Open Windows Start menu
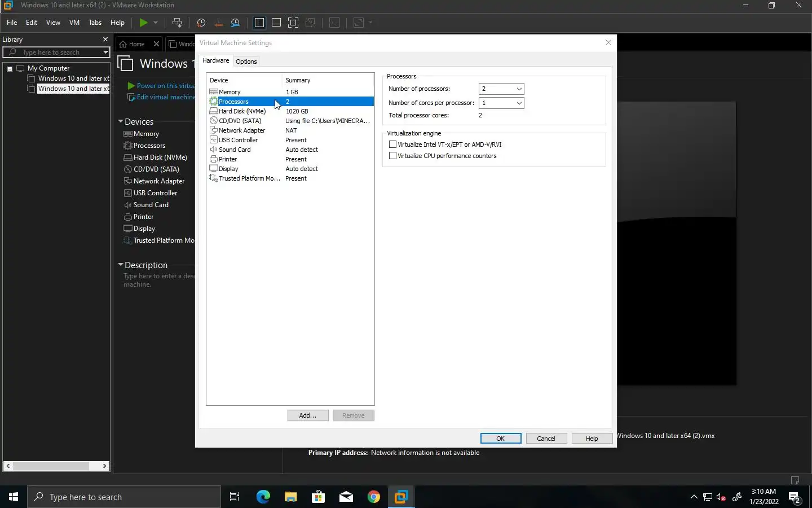 tap(14, 497)
